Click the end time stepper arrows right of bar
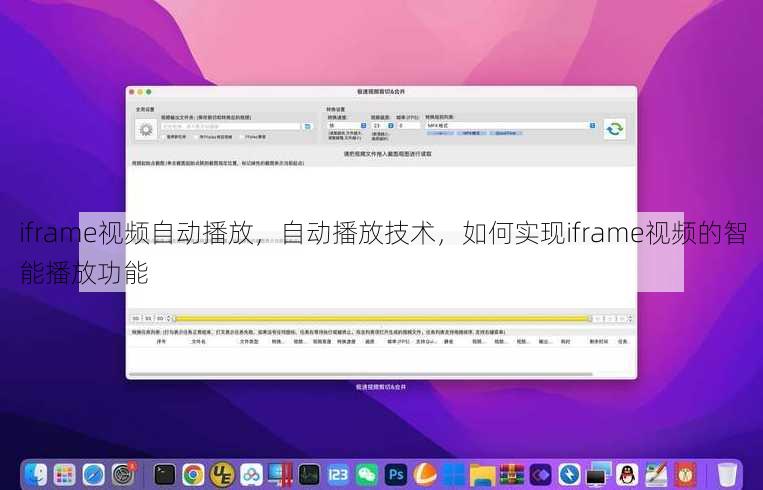This screenshot has width=763, height=490. (630, 319)
